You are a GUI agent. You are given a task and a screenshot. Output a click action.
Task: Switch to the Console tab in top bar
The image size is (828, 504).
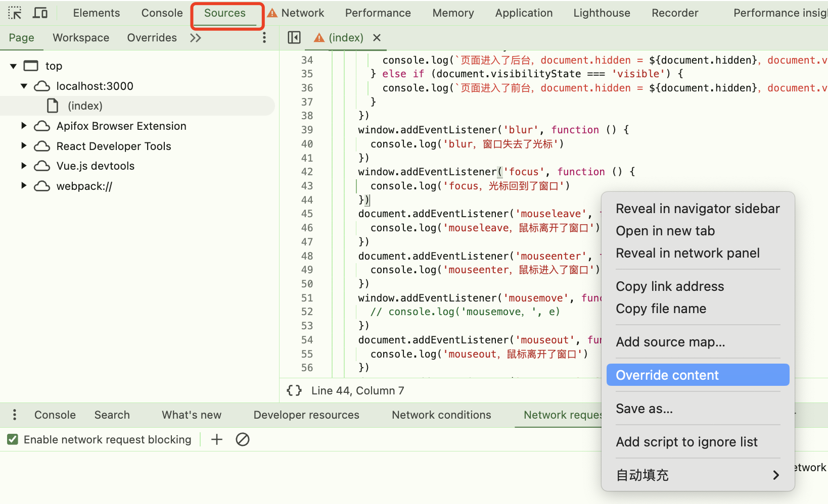162,13
